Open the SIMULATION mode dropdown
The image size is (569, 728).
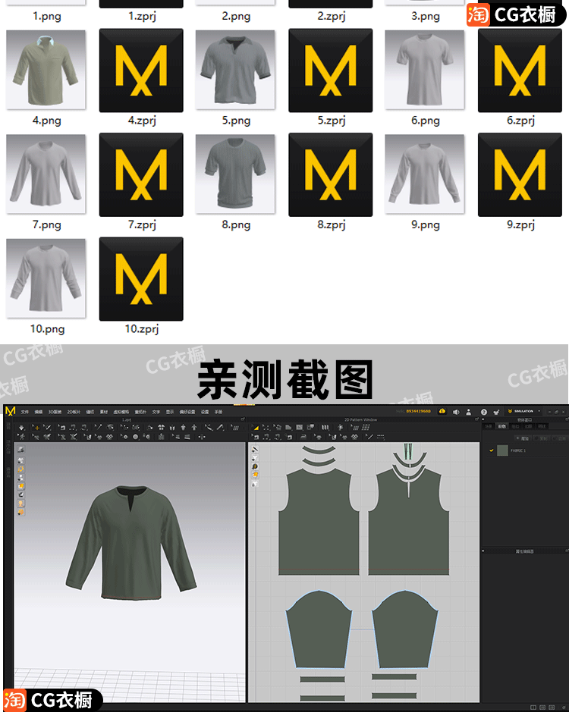pos(524,411)
